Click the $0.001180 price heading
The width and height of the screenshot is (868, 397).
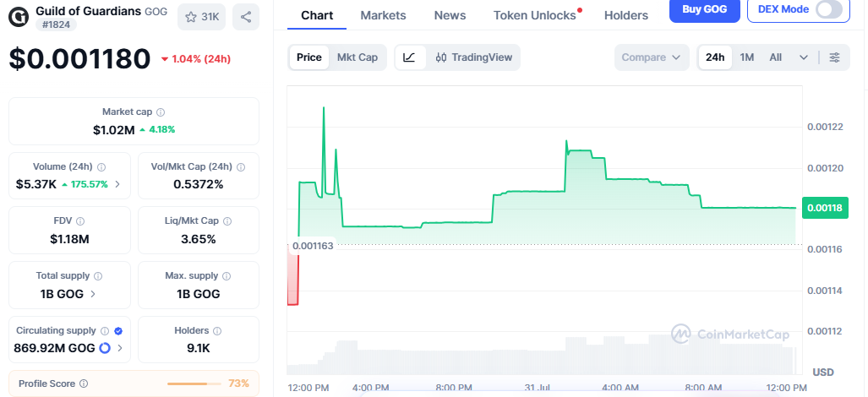tap(79, 58)
